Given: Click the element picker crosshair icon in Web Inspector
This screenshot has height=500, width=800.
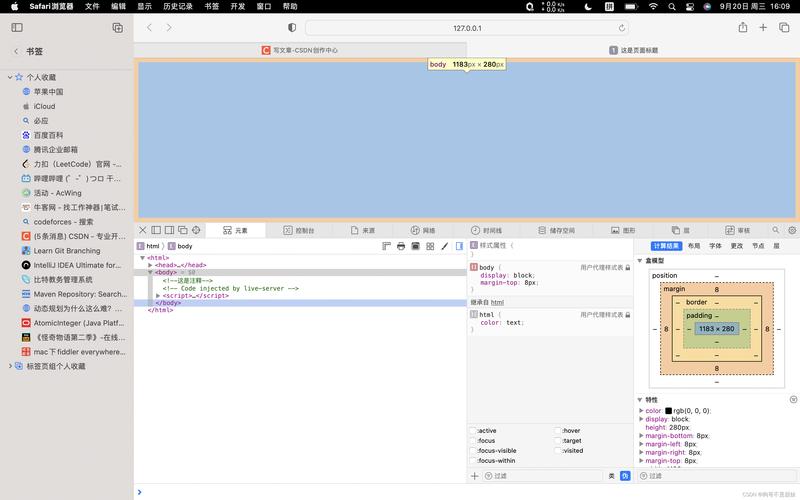Looking at the screenshot, I should pos(196,230).
